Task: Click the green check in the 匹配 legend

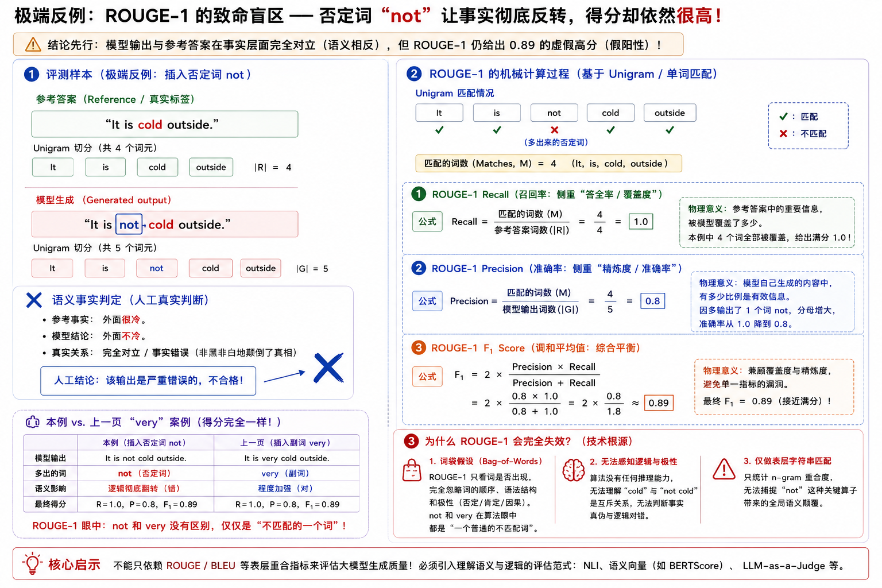Action: 783,117
